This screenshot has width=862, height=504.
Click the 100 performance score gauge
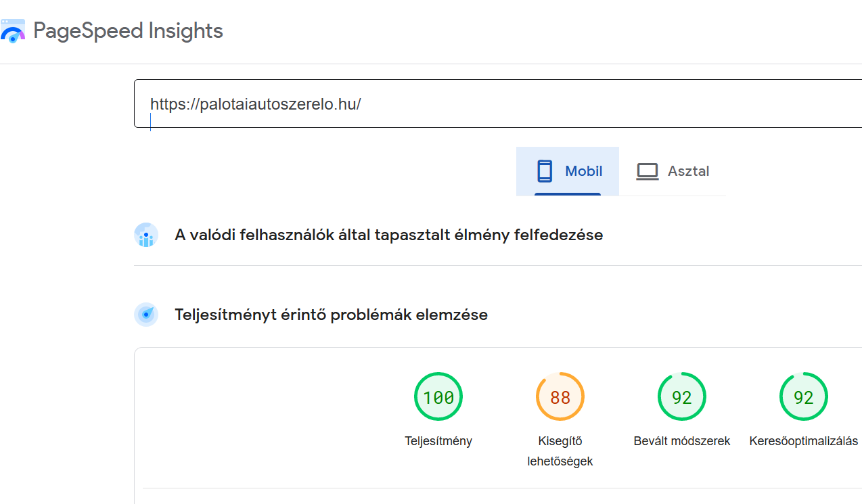438,397
